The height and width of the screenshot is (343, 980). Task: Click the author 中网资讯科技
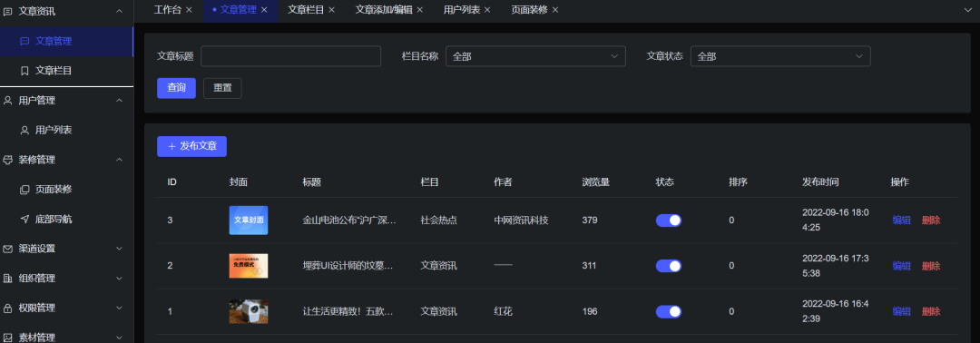521,220
